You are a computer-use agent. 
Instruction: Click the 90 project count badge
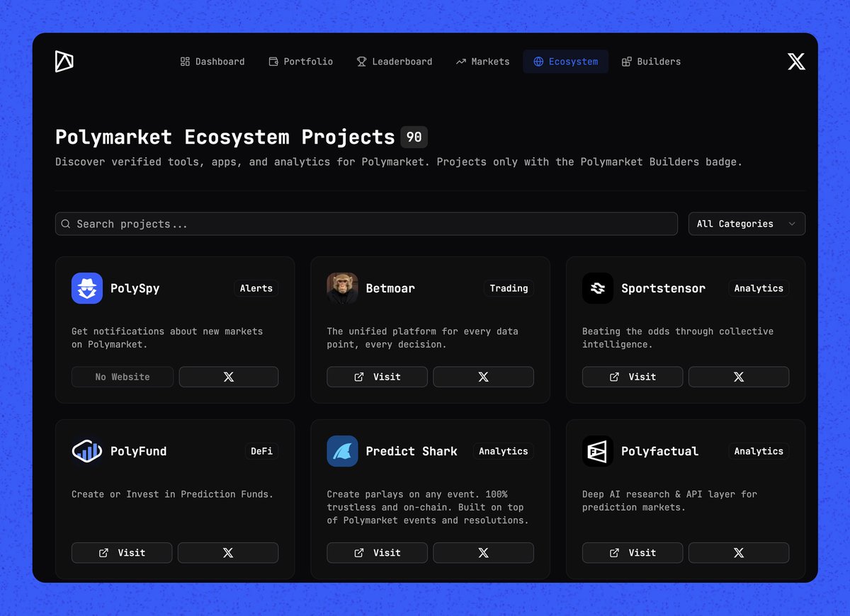coord(414,137)
